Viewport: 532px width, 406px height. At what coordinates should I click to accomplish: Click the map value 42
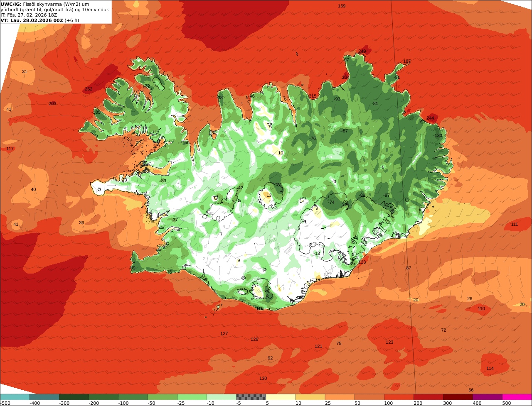coord(240,188)
